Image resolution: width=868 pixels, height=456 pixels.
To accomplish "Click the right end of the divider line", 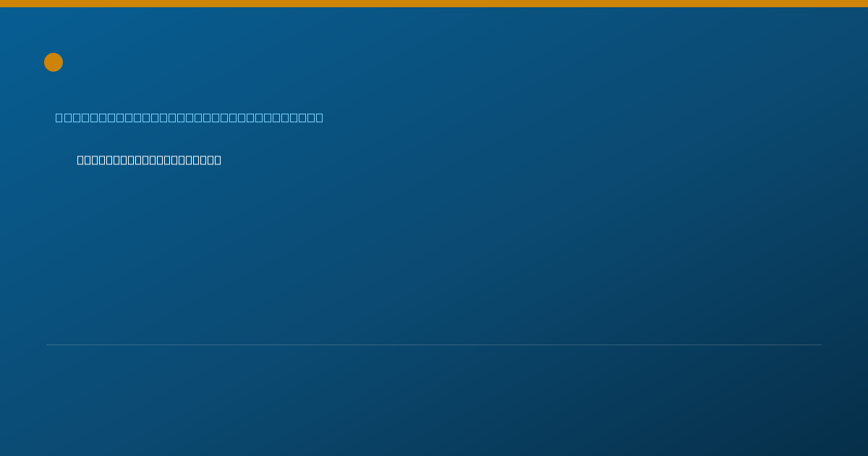I will [x=820, y=345].
